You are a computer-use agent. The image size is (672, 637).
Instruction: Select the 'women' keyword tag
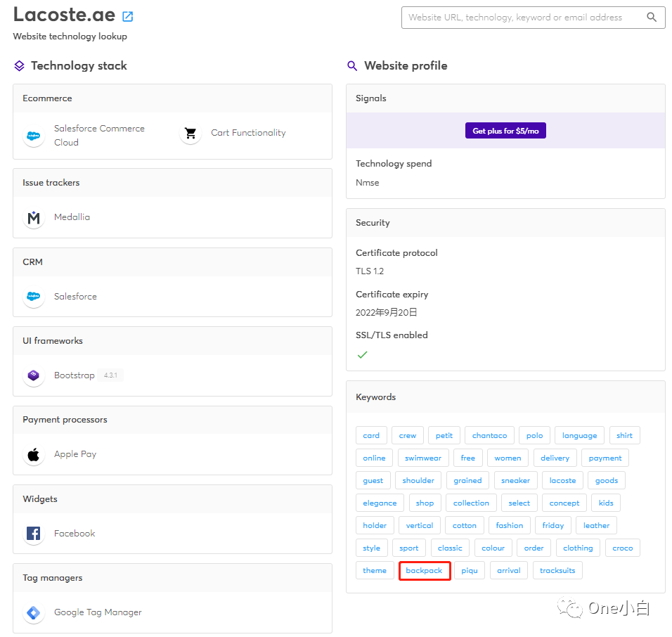coord(508,458)
